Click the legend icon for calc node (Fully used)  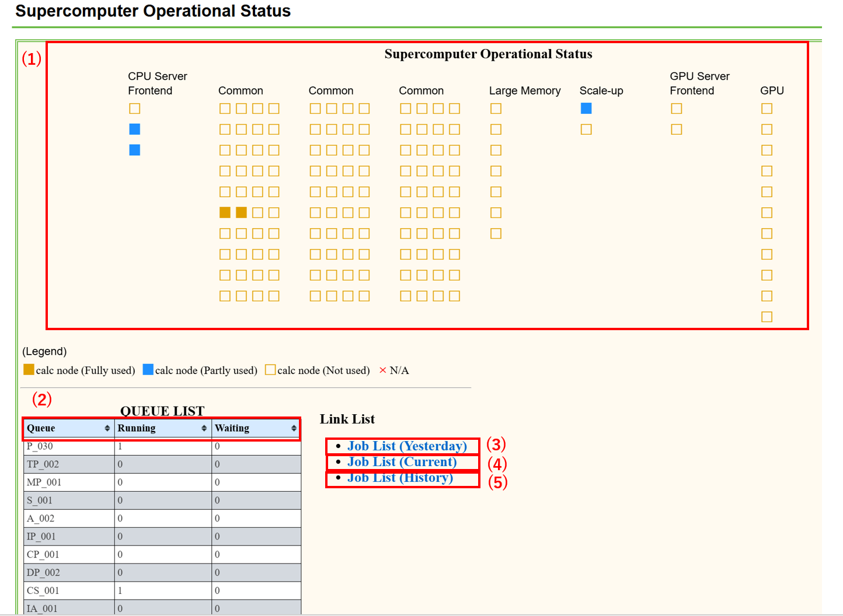tap(28, 369)
